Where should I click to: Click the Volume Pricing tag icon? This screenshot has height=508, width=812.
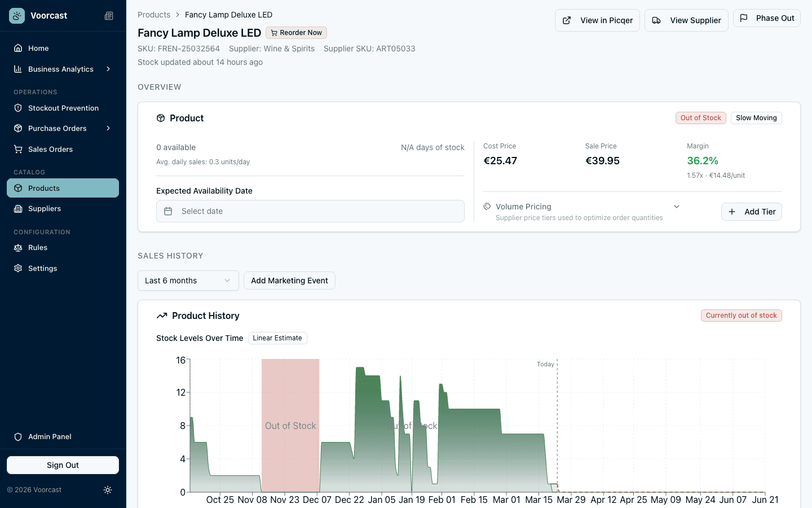tap(486, 207)
